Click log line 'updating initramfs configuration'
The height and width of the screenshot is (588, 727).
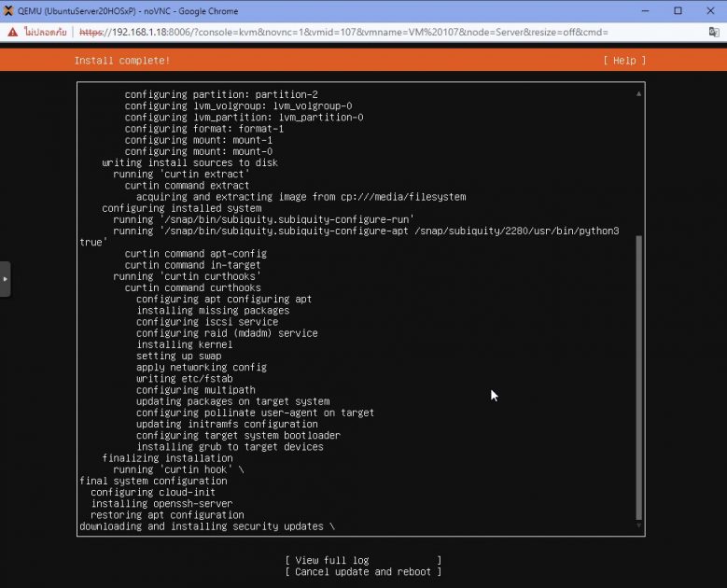pyautogui.click(x=227, y=424)
